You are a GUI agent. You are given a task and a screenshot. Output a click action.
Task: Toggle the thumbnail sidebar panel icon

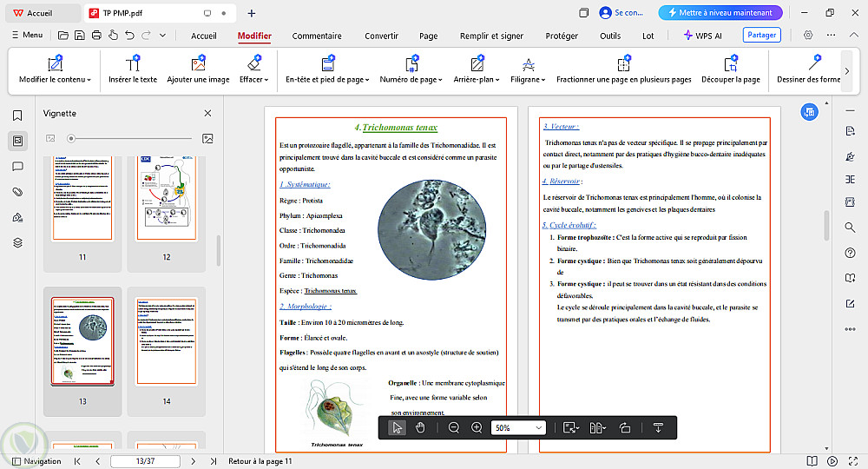[17, 140]
